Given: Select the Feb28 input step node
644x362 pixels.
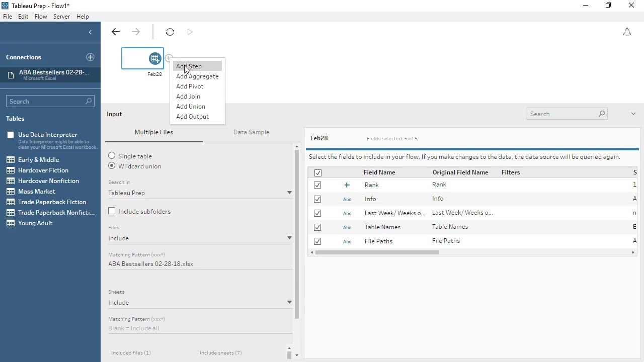Looking at the screenshot, I should (142, 58).
